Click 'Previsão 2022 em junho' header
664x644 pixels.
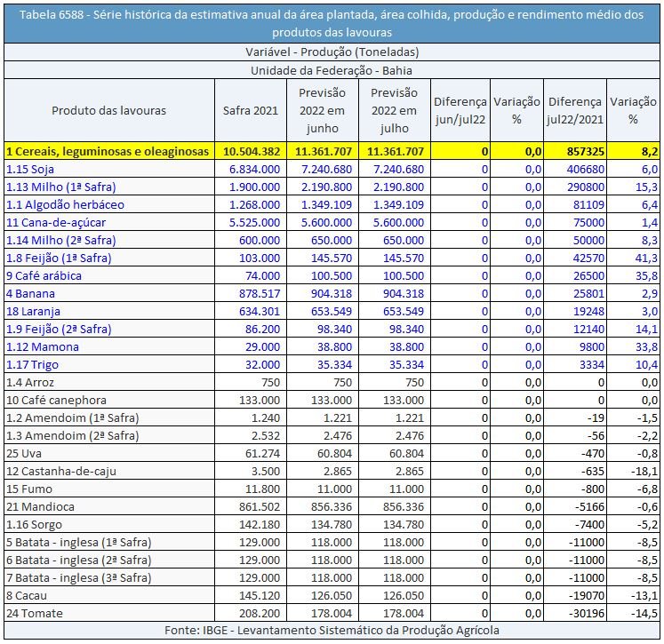pyautogui.click(x=323, y=110)
